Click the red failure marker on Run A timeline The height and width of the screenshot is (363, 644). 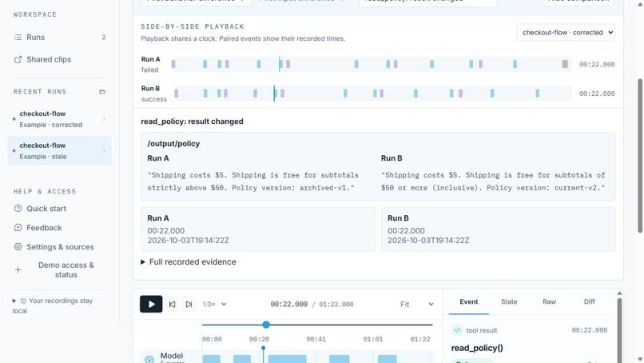click(566, 64)
